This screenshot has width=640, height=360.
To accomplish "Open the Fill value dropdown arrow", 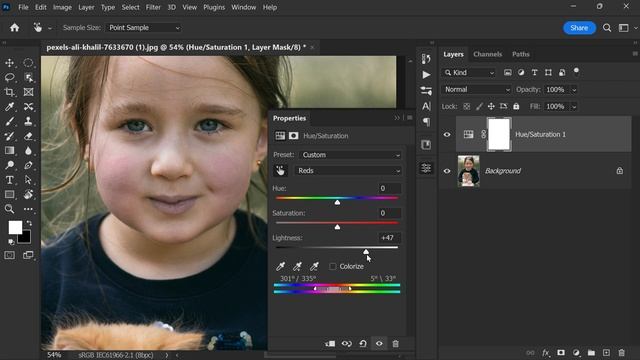I will click(574, 107).
